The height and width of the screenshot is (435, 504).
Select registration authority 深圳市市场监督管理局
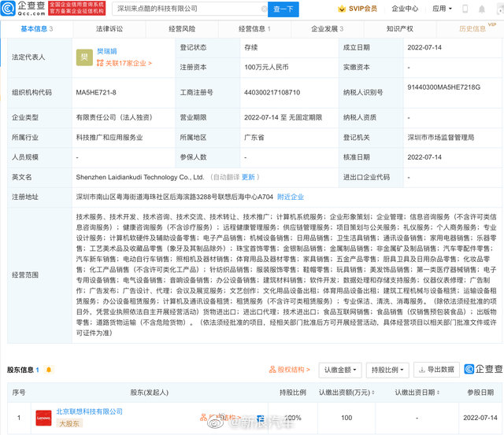441,138
